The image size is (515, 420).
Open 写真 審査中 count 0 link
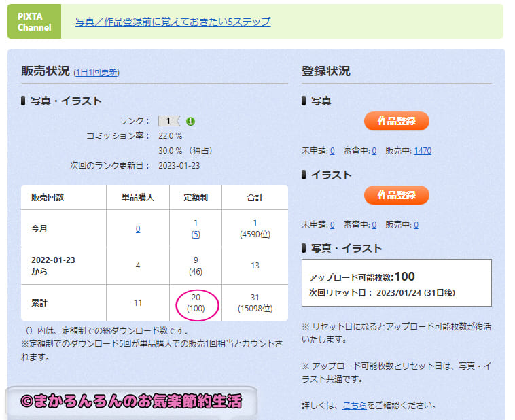(374, 151)
